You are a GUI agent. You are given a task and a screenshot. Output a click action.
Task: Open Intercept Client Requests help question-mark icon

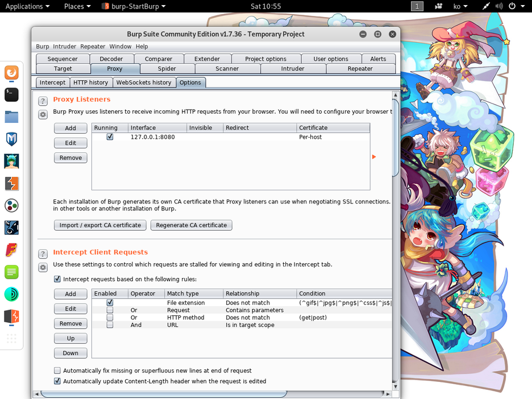43,254
